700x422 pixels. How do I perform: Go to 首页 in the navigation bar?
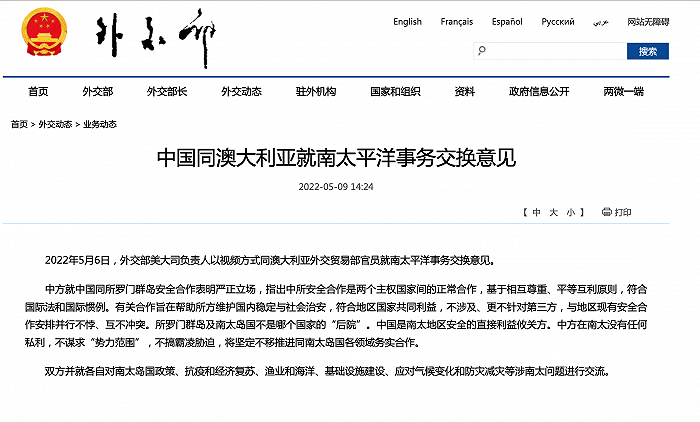click(x=38, y=92)
